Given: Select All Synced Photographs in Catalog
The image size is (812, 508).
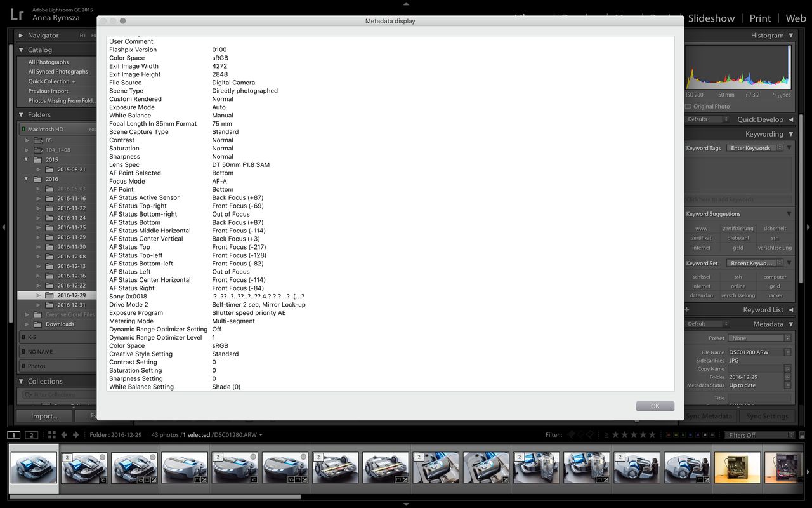Looking at the screenshot, I should click(x=58, y=72).
